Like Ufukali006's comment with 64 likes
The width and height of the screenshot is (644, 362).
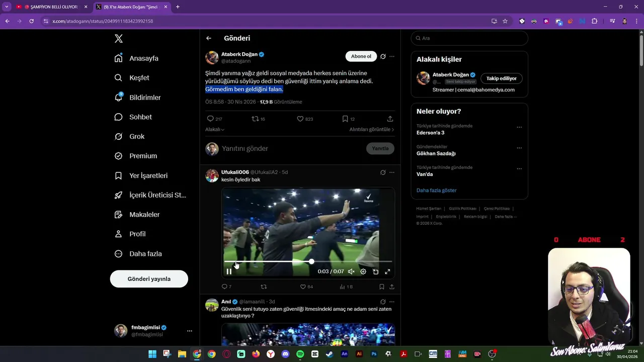(306, 287)
